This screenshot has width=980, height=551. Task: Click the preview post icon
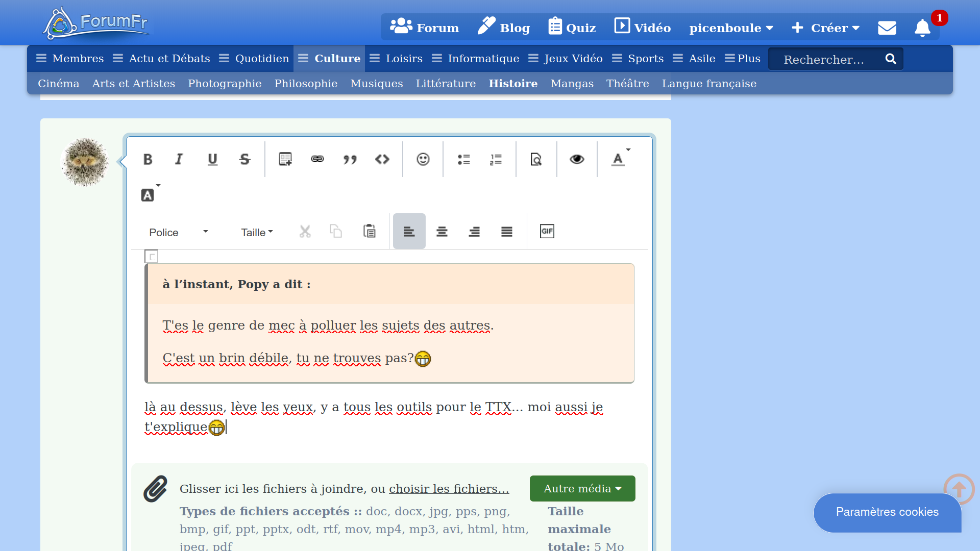coord(536,160)
